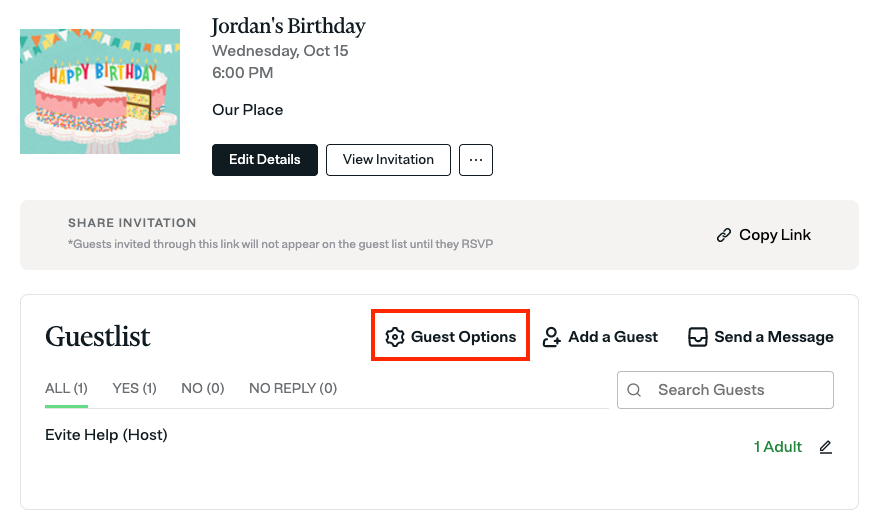Image resolution: width=870 pixels, height=521 pixels.
Task: Click the View Invitation button
Action: point(388,160)
